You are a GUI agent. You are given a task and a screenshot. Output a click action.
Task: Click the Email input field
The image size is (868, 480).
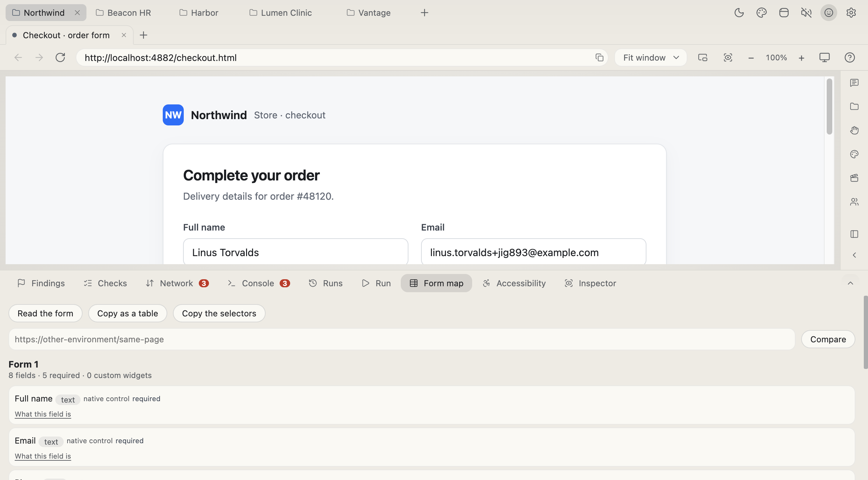tap(533, 252)
